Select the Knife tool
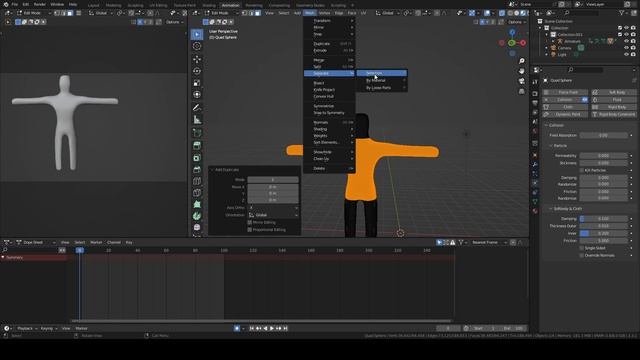 (x=197, y=193)
